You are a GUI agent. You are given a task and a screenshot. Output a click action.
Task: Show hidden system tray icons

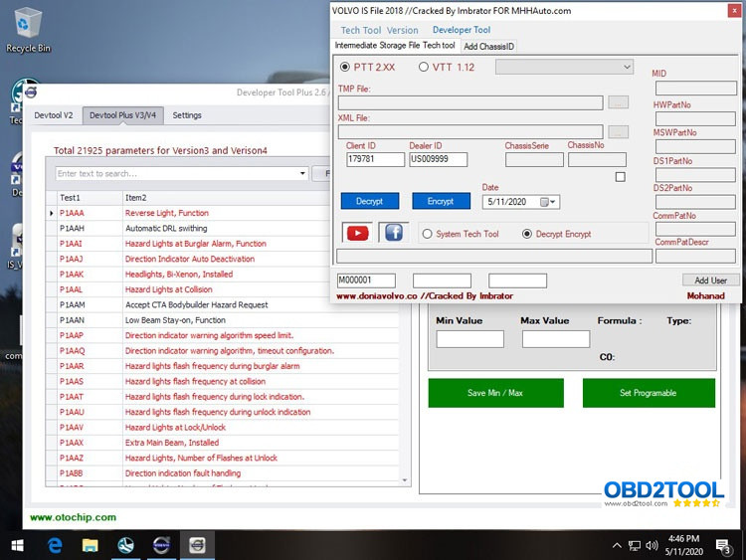[x=617, y=546]
